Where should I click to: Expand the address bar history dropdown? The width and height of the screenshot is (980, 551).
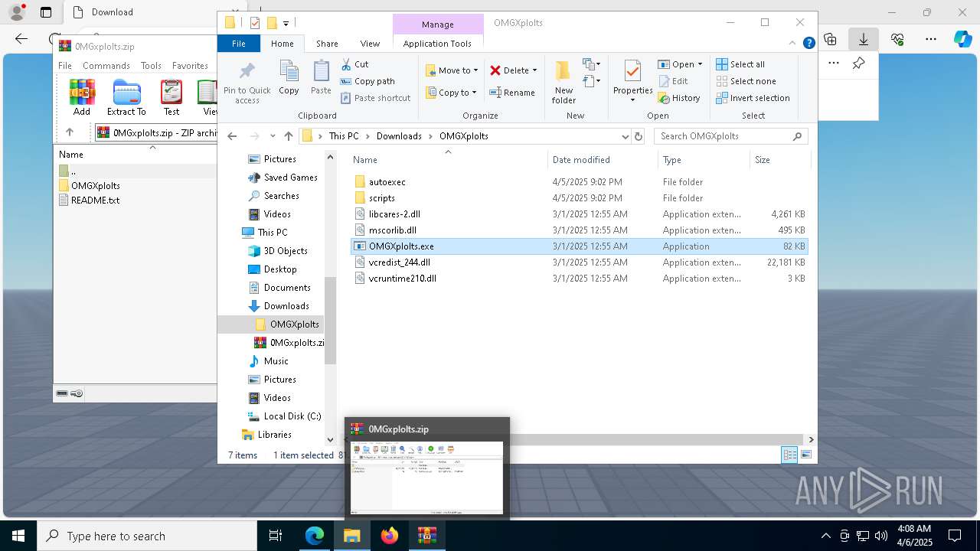(x=626, y=136)
